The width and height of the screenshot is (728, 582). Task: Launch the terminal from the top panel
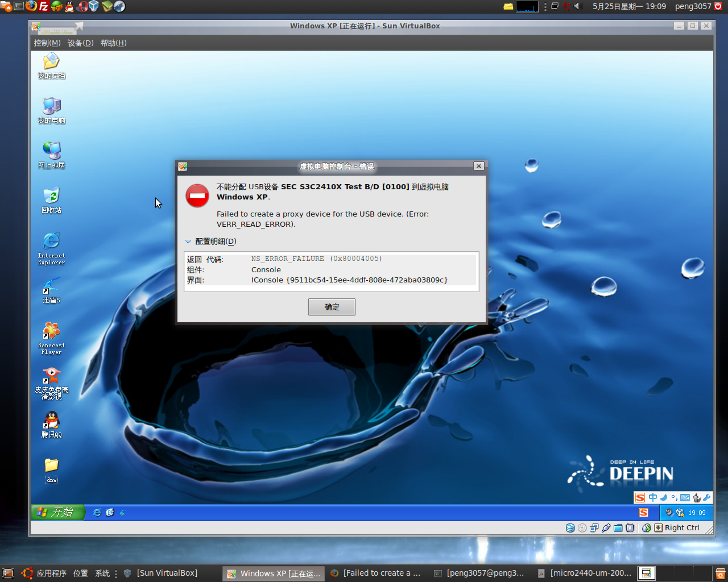[19, 6]
